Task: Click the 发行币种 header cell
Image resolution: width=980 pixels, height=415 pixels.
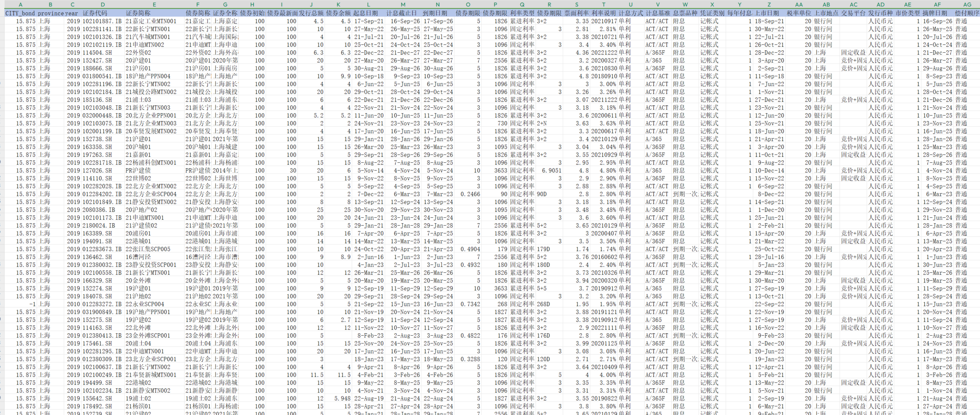Action: [881, 13]
